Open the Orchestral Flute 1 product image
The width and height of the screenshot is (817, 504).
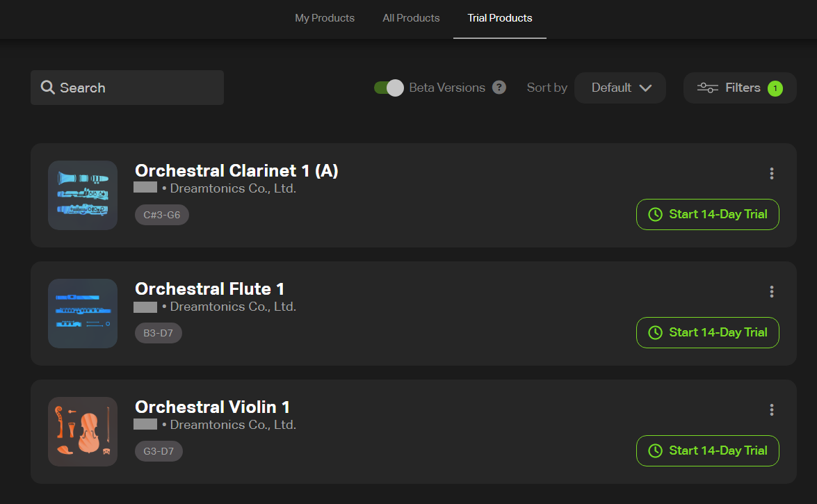click(x=82, y=314)
